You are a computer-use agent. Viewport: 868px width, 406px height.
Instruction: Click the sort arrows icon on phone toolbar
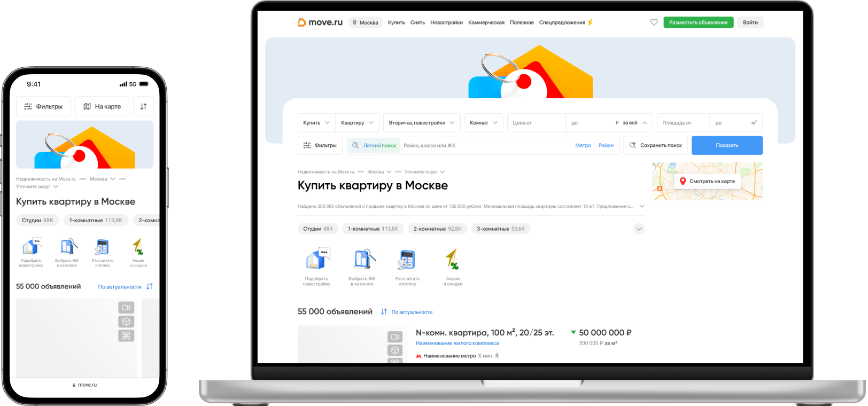click(x=143, y=106)
